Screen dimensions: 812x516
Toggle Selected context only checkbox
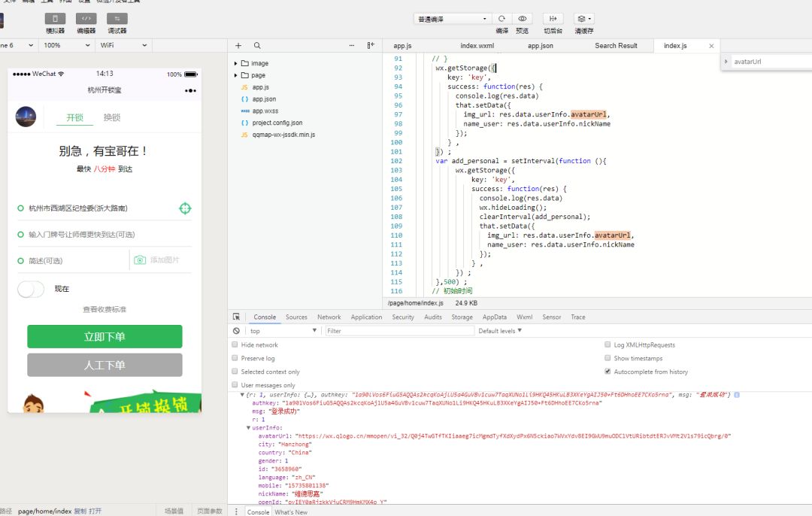click(x=235, y=372)
